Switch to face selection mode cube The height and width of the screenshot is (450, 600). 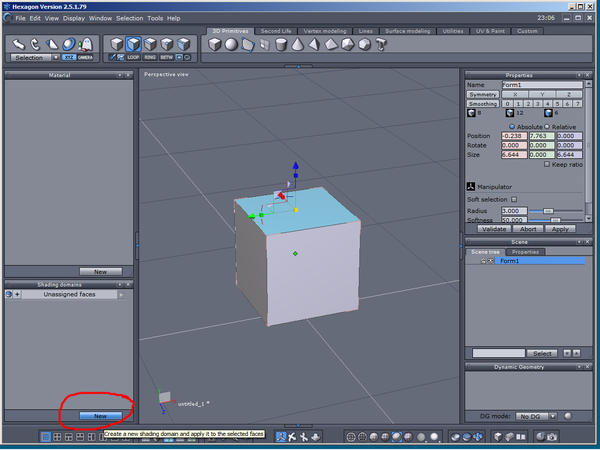pyautogui.click(x=134, y=44)
